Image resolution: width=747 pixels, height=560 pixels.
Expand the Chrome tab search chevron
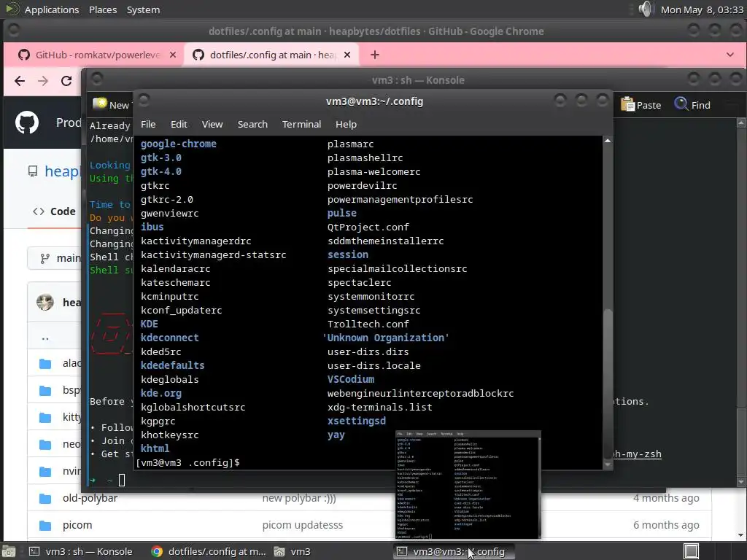click(729, 55)
